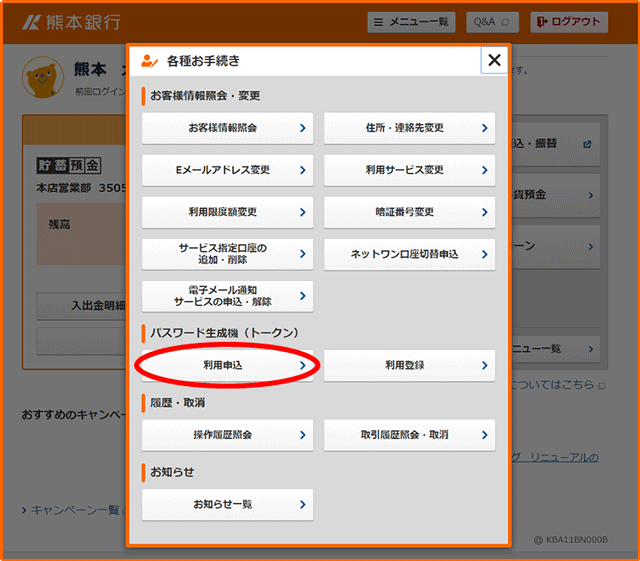
Task: Click the ログアウト button
Action: 569,22
